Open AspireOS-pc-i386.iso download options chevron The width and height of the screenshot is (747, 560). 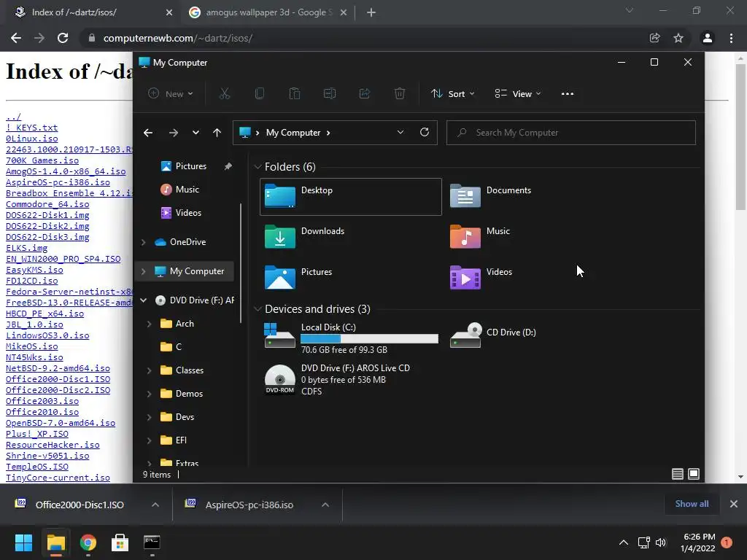325,505
